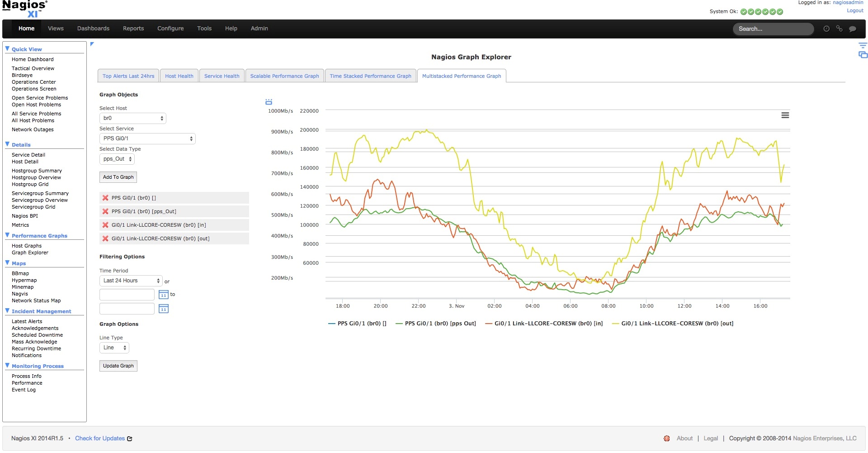Open the Configure menu

(170, 29)
